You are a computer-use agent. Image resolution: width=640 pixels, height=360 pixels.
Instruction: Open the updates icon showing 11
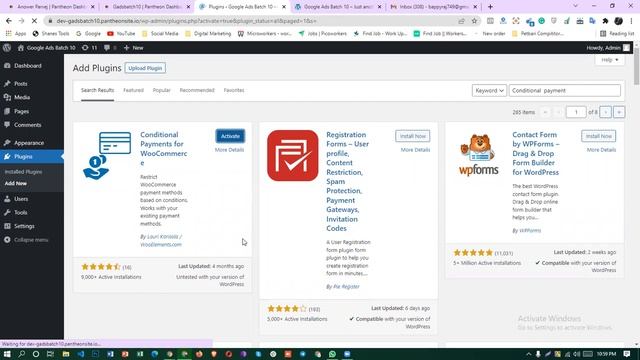click(x=89, y=48)
